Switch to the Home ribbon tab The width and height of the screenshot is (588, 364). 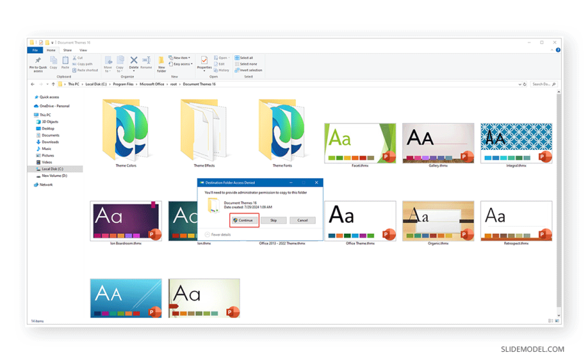[51, 50]
